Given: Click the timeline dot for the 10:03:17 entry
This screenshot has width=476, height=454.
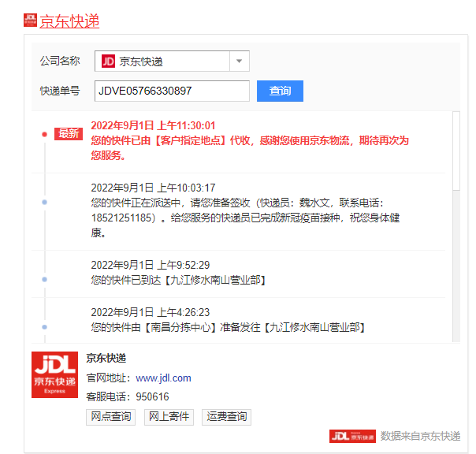Looking at the screenshot, I should [x=45, y=202].
